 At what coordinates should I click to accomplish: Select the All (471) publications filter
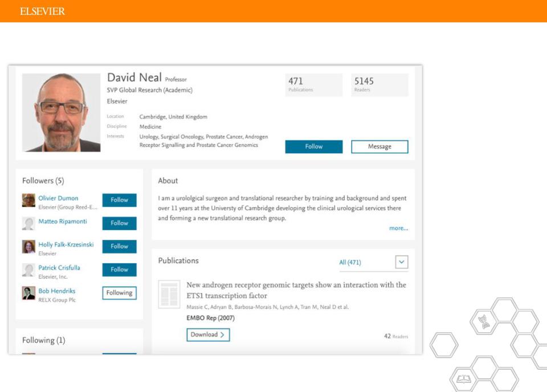(x=350, y=262)
